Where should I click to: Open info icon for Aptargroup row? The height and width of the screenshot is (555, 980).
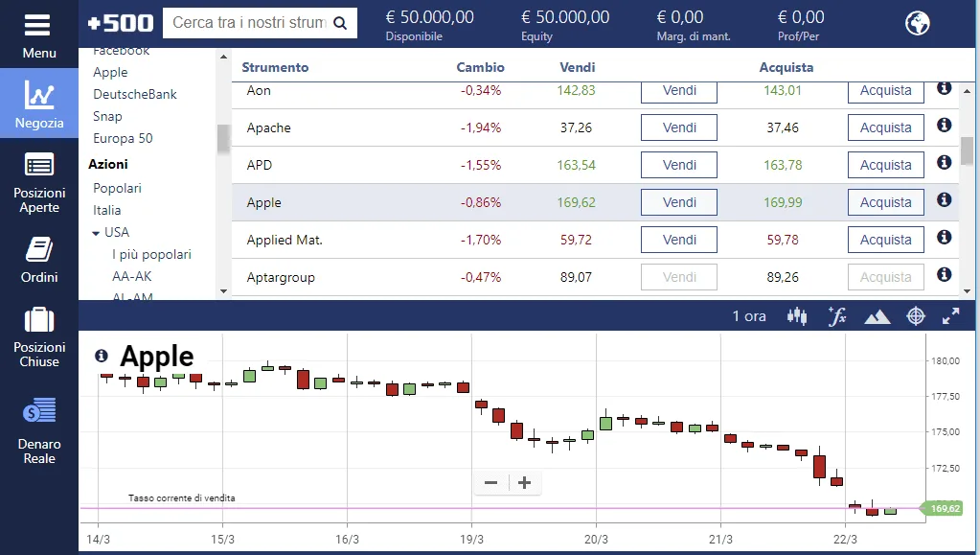pyautogui.click(x=944, y=275)
